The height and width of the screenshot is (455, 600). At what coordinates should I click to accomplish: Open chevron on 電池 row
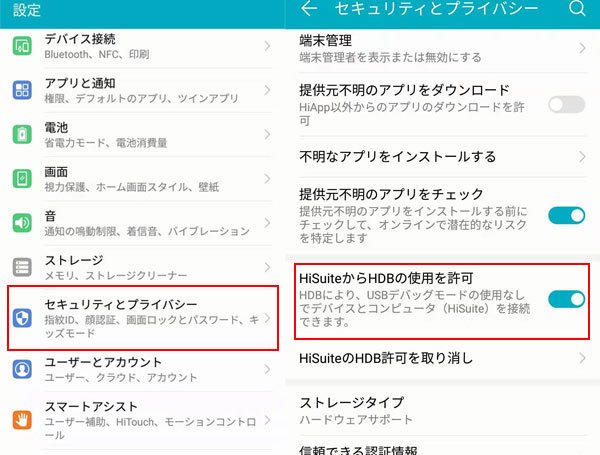pos(267,134)
